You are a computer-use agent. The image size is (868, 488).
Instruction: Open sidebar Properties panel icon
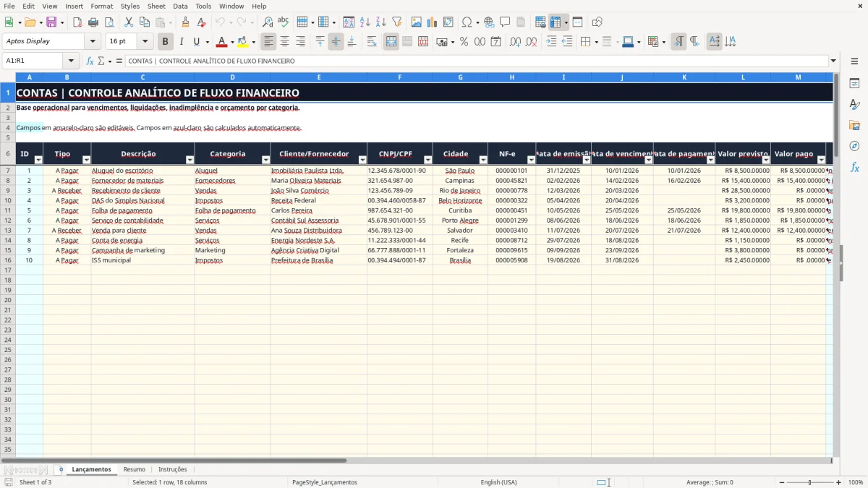854,84
